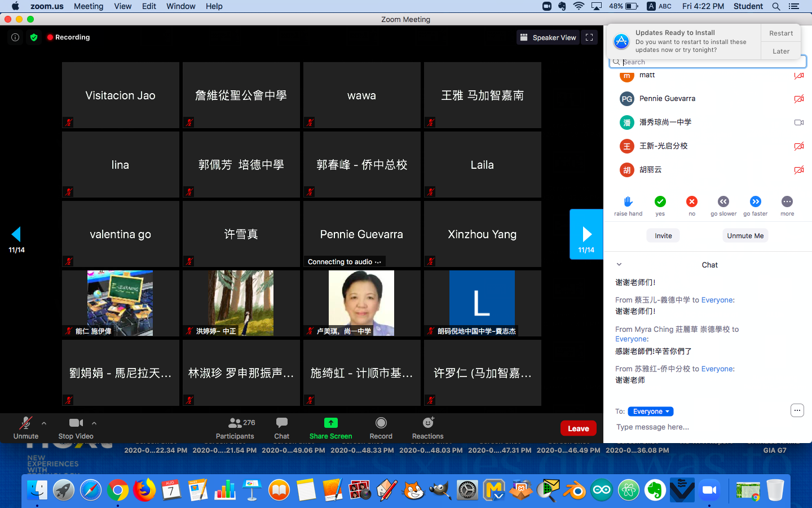Viewport: 812px width, 508px height.
Task: Toggle video icon for 王新-光启分校
Action: tap(799, 146)
